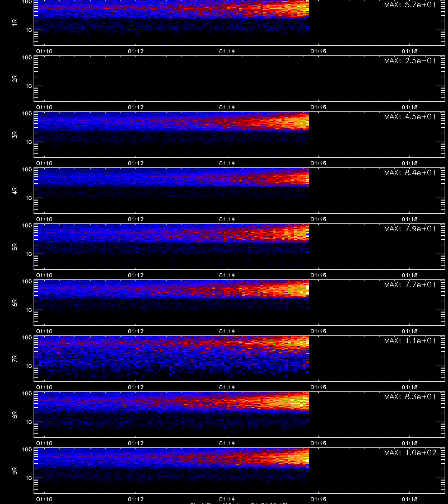448x504 pixels.
Task: Click the MAX: 1.1e+01 readout
Action: (x=410, y=340)
